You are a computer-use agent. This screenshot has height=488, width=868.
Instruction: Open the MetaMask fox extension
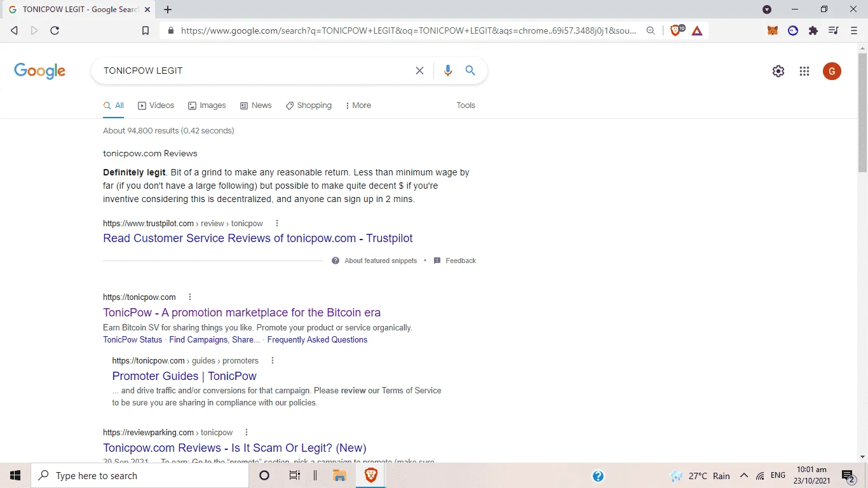click(x=773, y=30)
